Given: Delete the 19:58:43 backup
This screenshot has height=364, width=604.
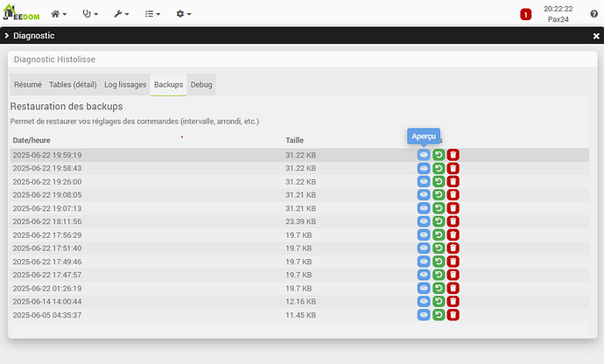Looking at the screenshot, I should pyautogui.click(x=453, y=168).
